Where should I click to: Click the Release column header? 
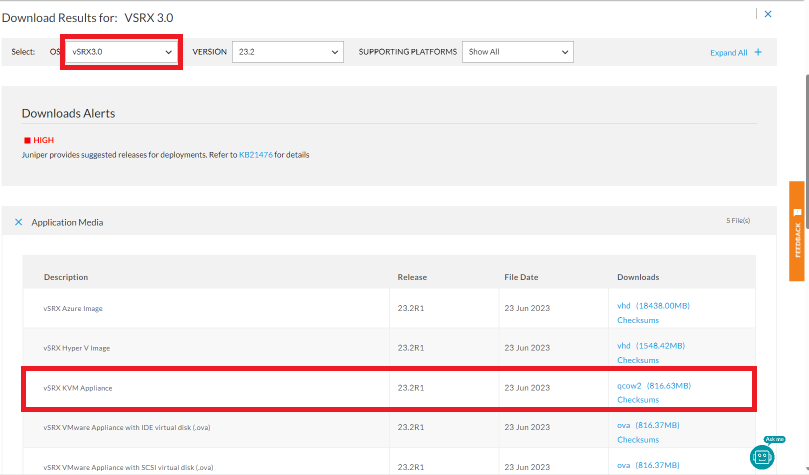coord(412,277)
